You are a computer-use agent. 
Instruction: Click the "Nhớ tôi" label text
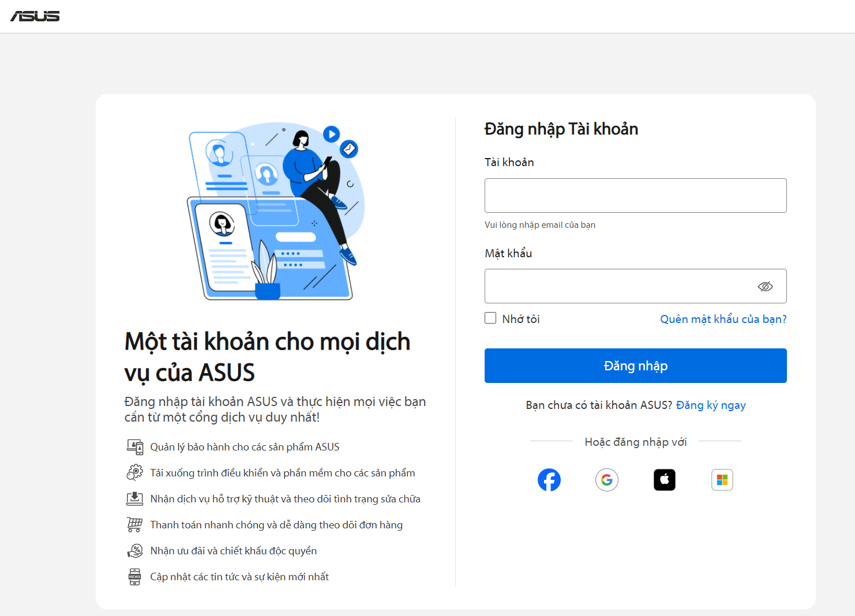521,319
